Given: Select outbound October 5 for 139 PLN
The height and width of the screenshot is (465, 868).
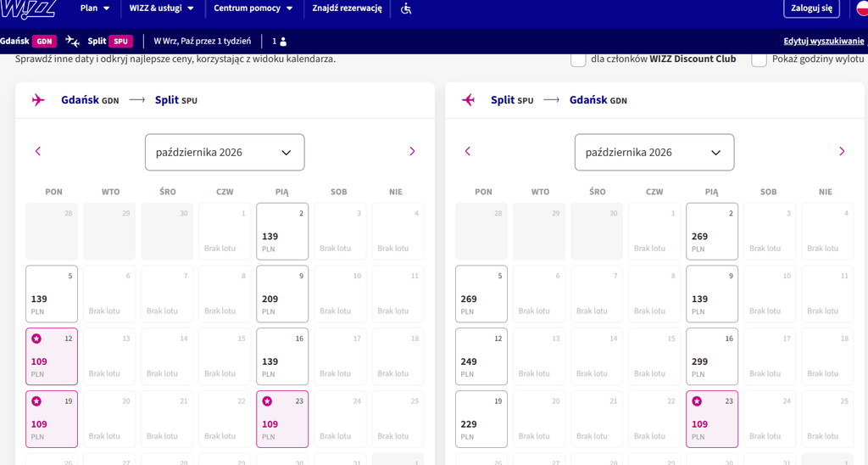Looking at the screenshot, I should click(52, 294).
